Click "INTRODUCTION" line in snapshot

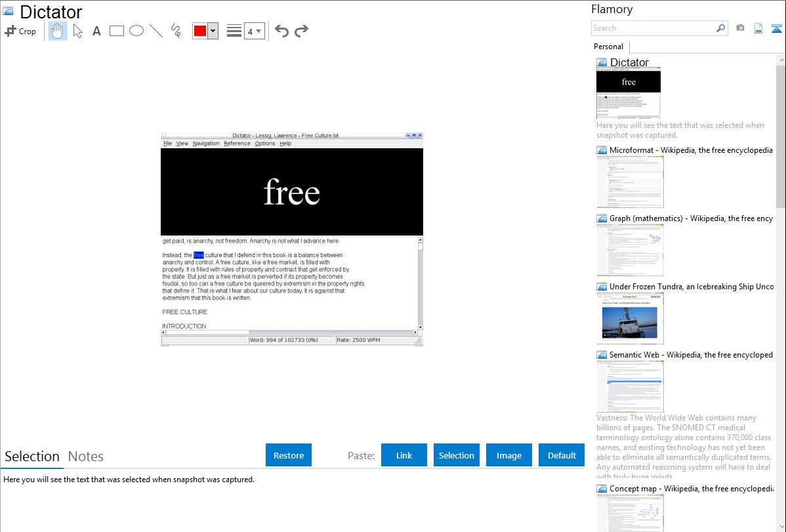tap(184, 326)
